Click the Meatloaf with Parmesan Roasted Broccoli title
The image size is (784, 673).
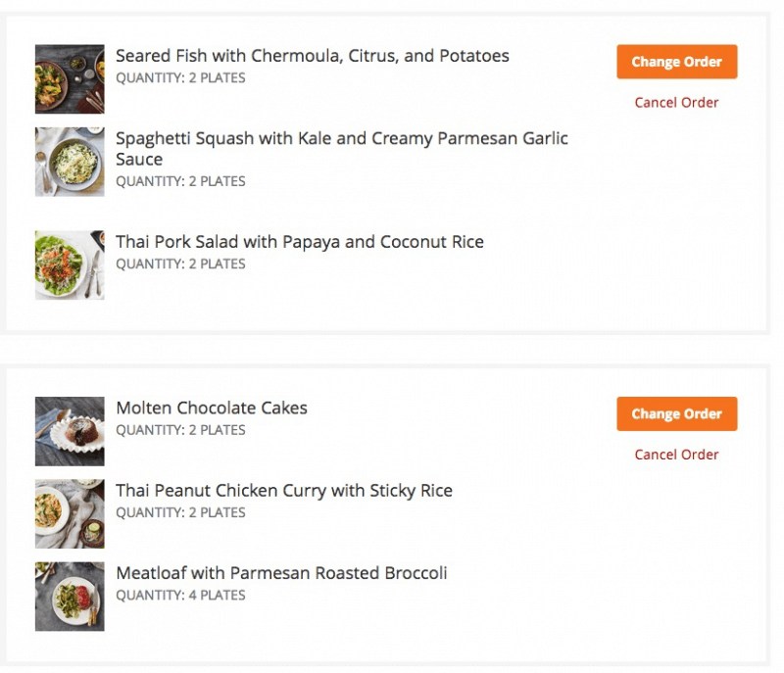pyautogui.click(x=281, y=573)
